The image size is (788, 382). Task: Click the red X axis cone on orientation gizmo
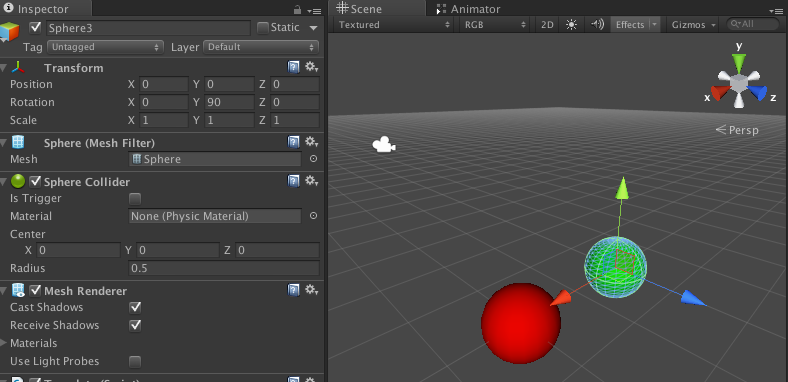pyautogui.click(x=720, y=93)
